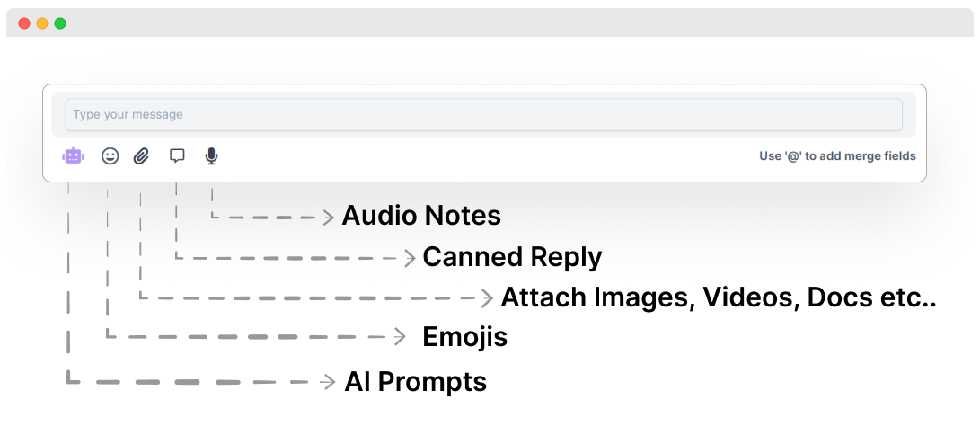Screen dimensions: 980x444
Task: Click the arrowhead pointing to Audio Notes
Action: [329, 217]
